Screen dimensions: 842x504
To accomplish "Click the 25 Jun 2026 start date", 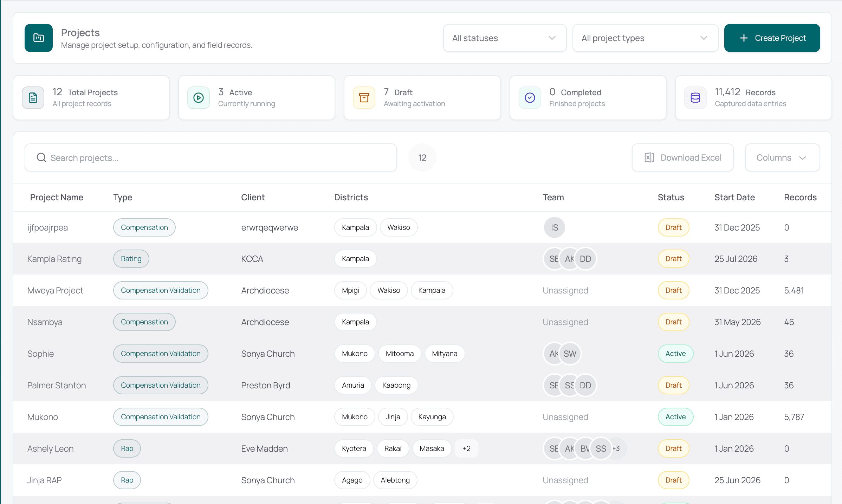I will (737, 480).
